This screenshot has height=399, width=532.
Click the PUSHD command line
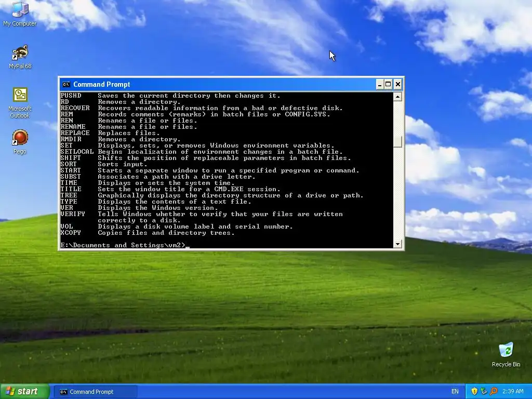click(170, 96)
